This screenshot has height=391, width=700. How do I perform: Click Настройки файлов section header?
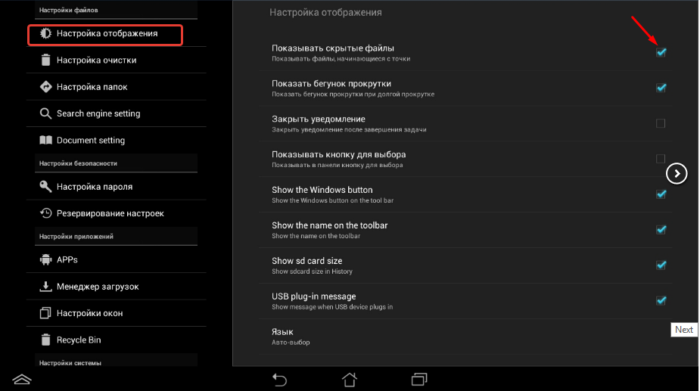tap(68, 10)
